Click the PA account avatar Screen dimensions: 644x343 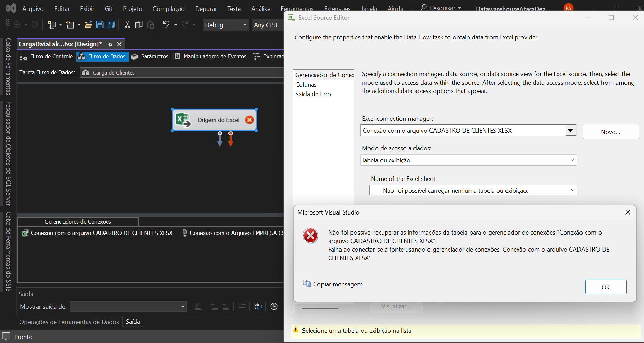568,8
